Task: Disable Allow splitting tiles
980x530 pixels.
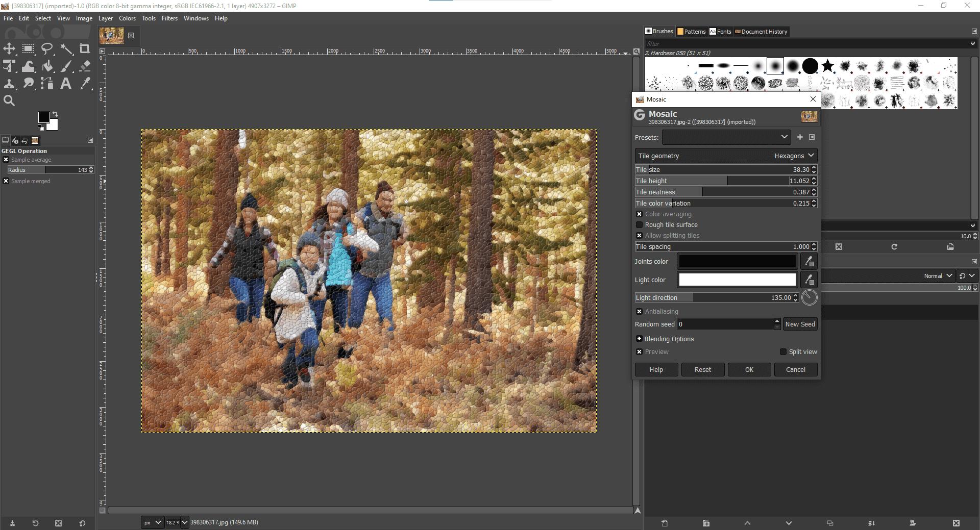Action: pyautogui.click(x=639, y=235)
